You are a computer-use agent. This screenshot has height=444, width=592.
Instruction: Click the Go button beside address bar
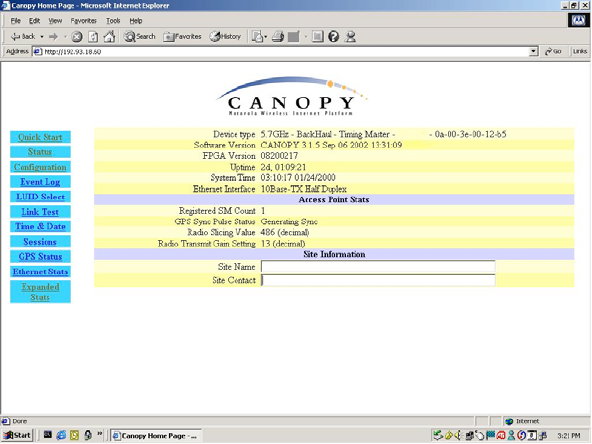[553, 51]
